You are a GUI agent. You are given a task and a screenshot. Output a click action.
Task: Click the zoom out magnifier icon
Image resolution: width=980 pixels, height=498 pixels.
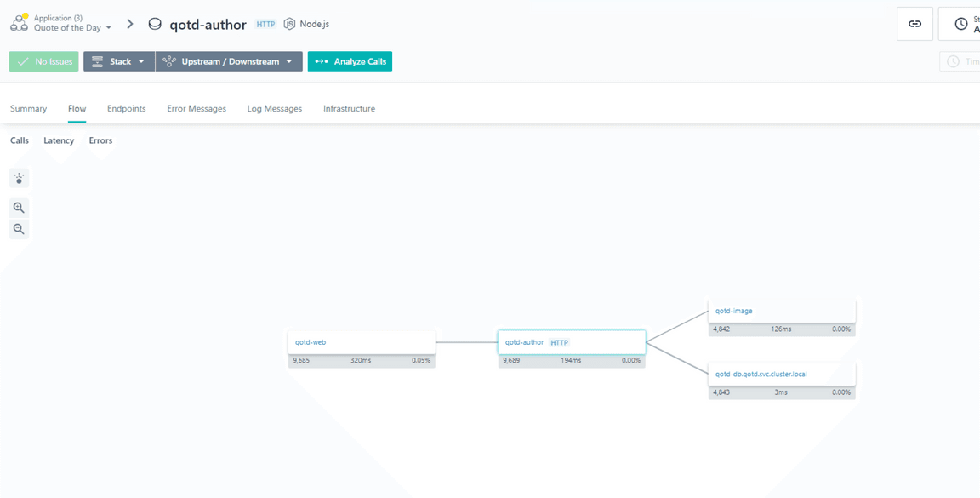19,229
